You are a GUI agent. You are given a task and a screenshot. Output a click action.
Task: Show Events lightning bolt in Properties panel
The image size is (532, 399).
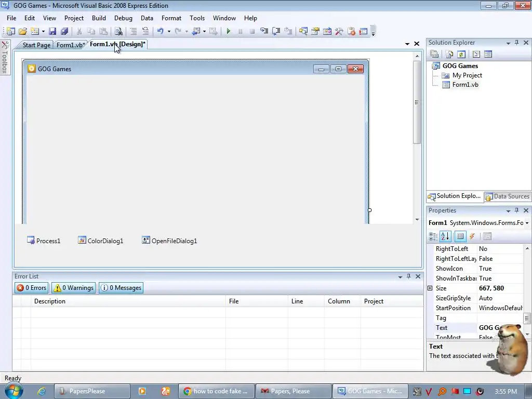click(472, 236)
